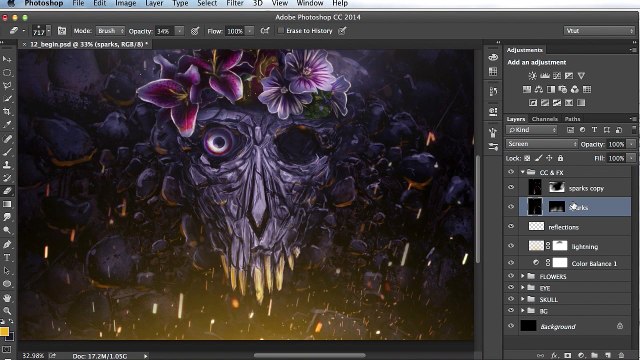Open the layer Opacity slider arrow
This screenshot has width=640, height=360.
coord(631,144)
